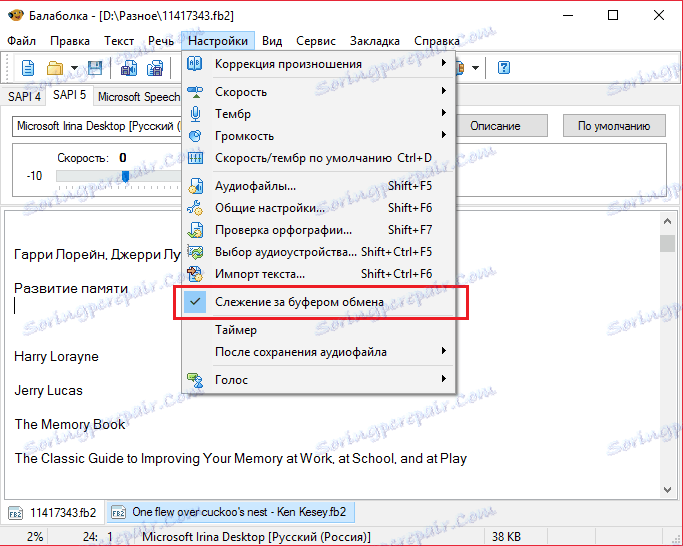Click the FB2 icon of Ken Kesey tab
This screenshot has width=683, height=546.
coord(119,512)
